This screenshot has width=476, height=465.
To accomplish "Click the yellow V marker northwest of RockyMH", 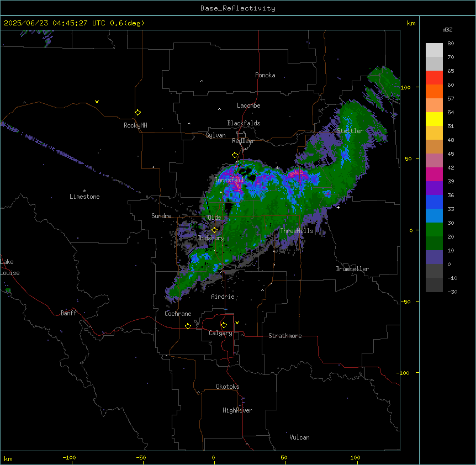I will click(97, 102).
